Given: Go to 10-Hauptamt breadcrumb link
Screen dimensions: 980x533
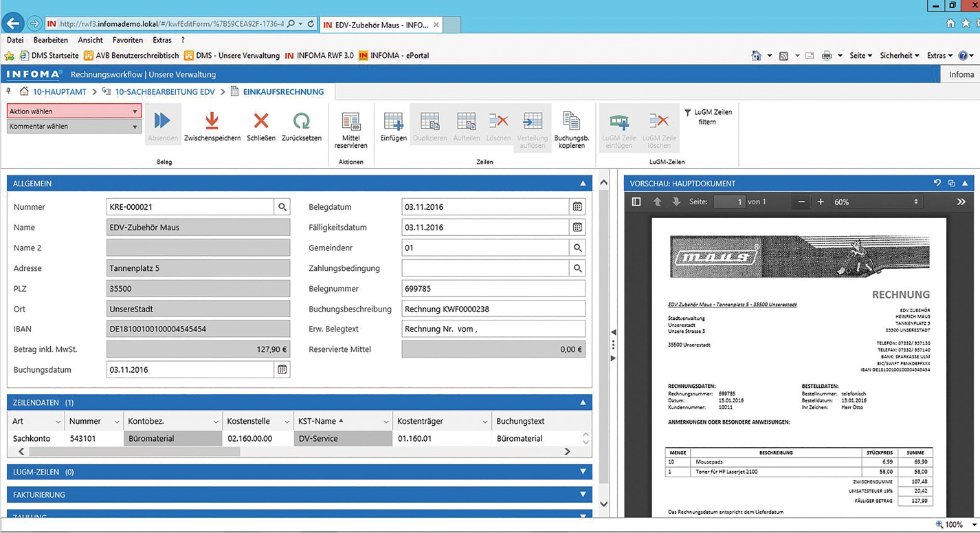Looking at the screenshot, I should [x=59, y=91].
